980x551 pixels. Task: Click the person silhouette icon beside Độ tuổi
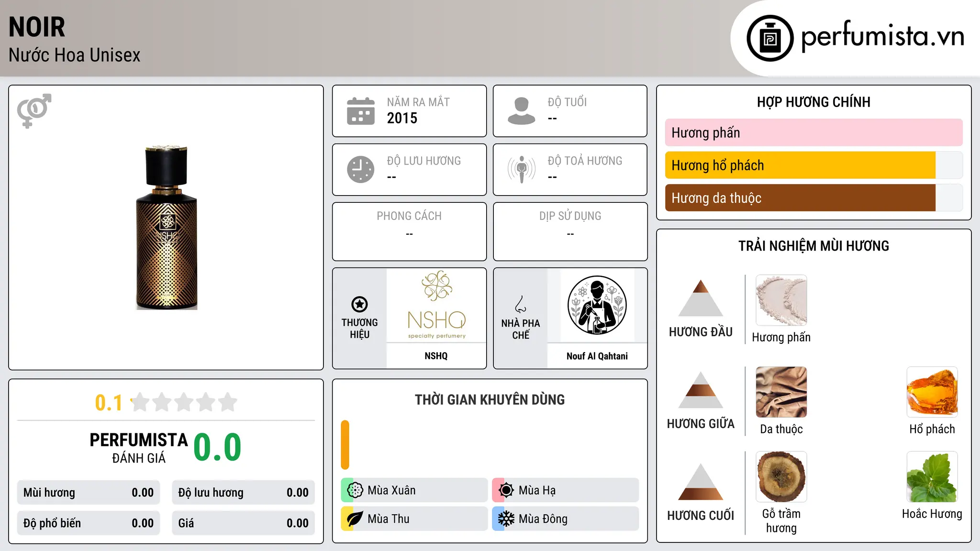[x=522, y=111]
